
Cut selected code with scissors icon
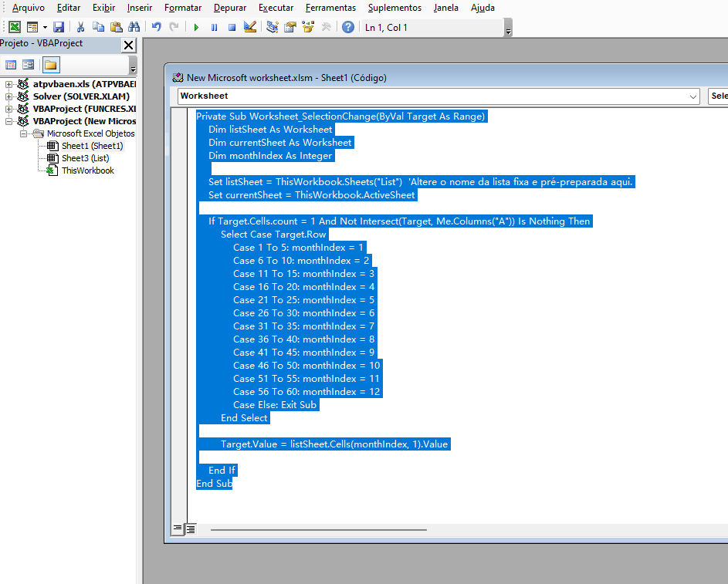tap(80, 27)
